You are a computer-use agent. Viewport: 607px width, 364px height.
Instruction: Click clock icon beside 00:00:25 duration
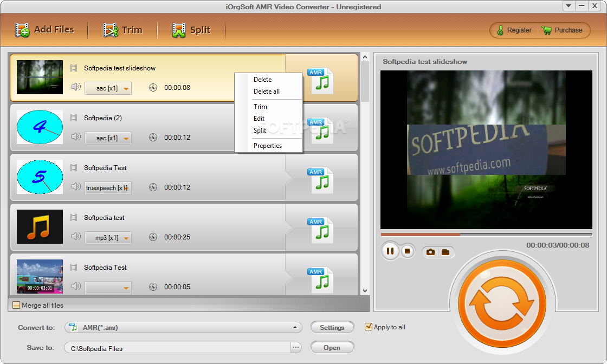click(x=153, y=237)
